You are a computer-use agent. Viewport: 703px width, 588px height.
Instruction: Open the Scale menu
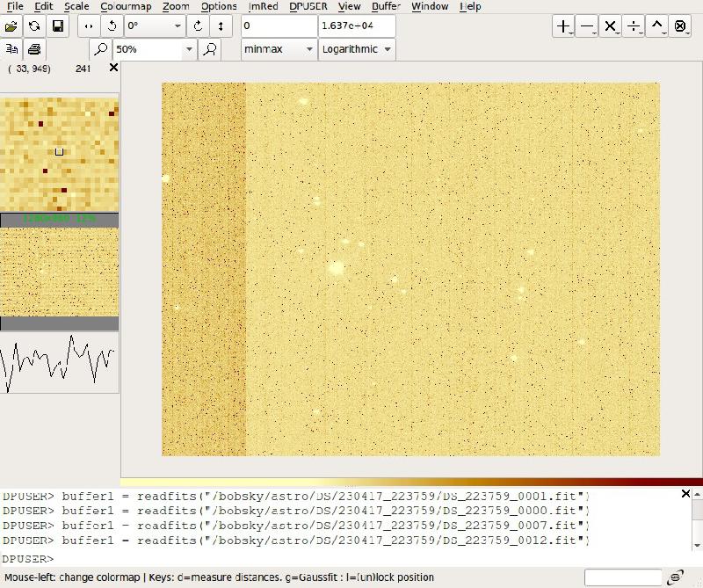coord(76,6)
